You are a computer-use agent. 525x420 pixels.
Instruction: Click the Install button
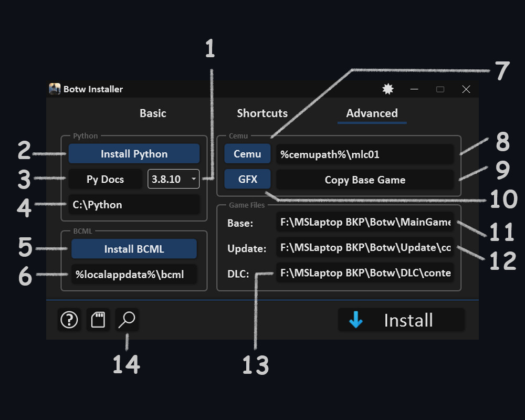402,320
